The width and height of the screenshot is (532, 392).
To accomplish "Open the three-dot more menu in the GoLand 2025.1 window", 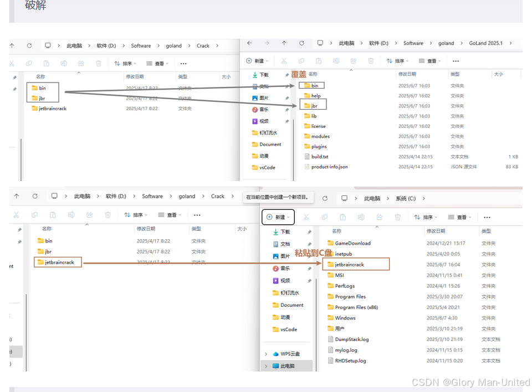I will click(x=456, y=61).
